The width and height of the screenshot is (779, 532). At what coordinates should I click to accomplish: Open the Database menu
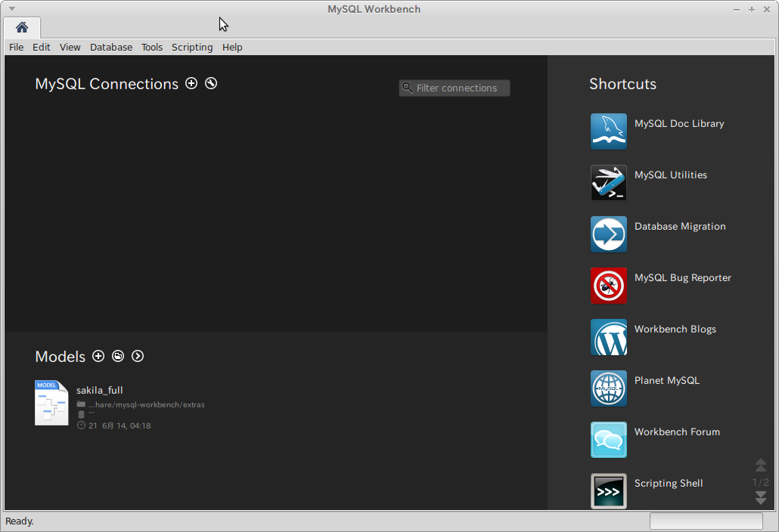click(111, 47)
